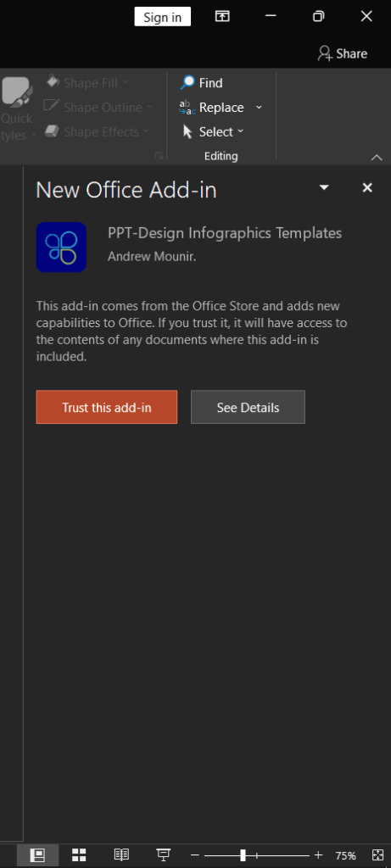391x868 pixels.
Task: Click the Andrew Mounir author name
Action: point(152,256)
